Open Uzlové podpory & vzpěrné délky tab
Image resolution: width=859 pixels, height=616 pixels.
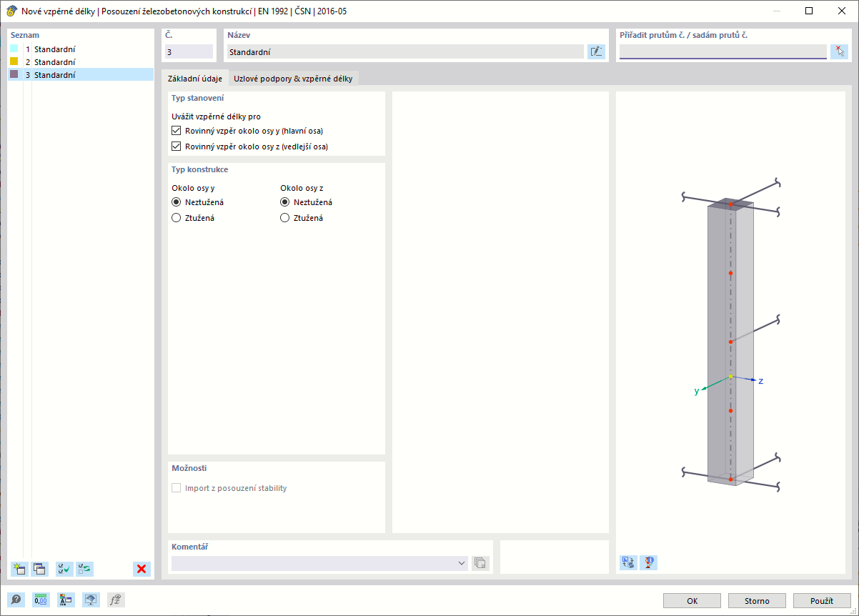pos(293,79)
